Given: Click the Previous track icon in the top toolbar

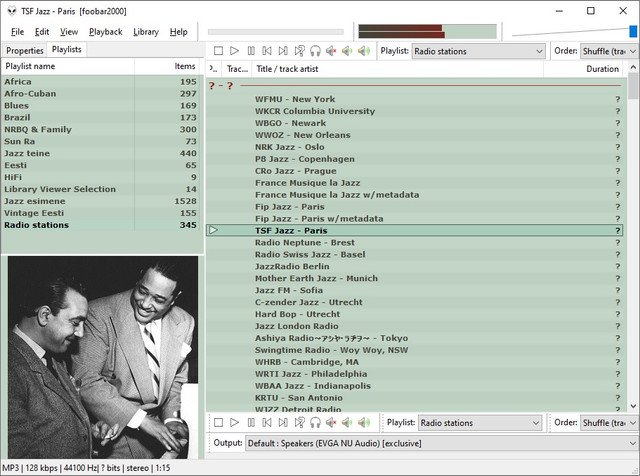Looking at the screenshot, I should point(267,51).
